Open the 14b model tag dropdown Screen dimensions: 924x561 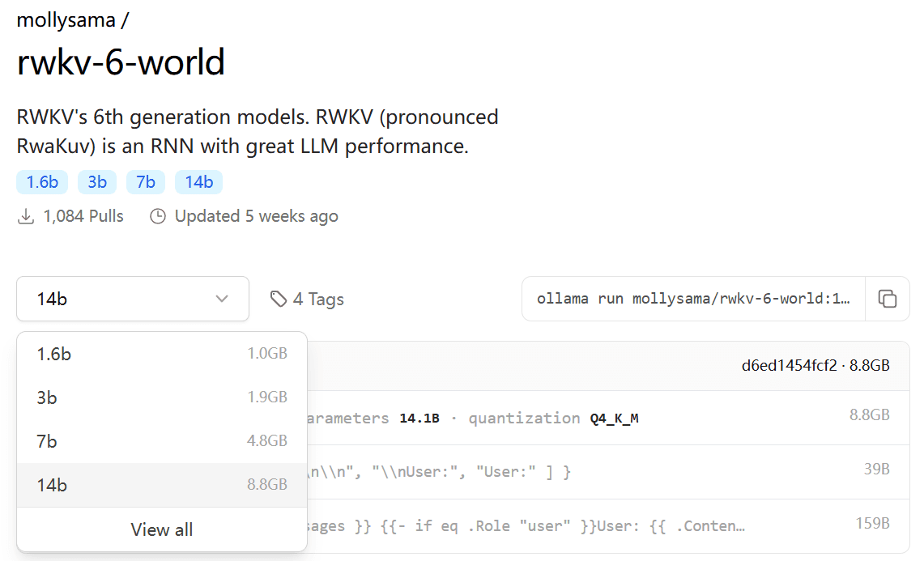pos(133,299)
